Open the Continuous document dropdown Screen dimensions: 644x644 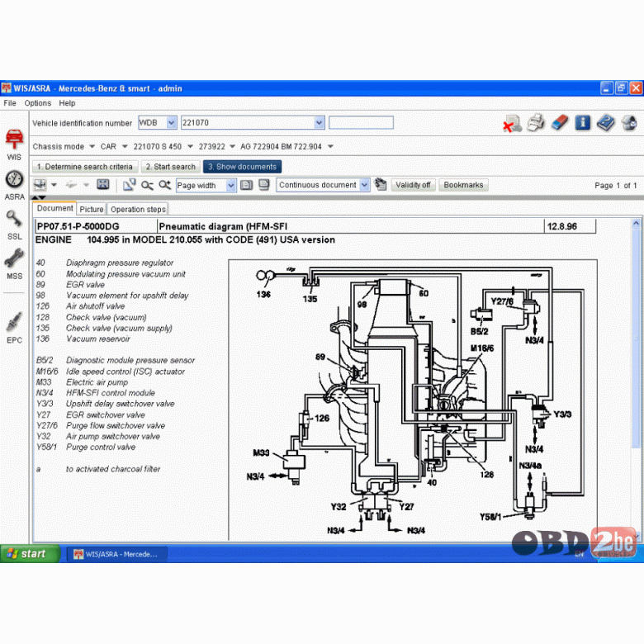pyautogui.click(x=364, y=185)
